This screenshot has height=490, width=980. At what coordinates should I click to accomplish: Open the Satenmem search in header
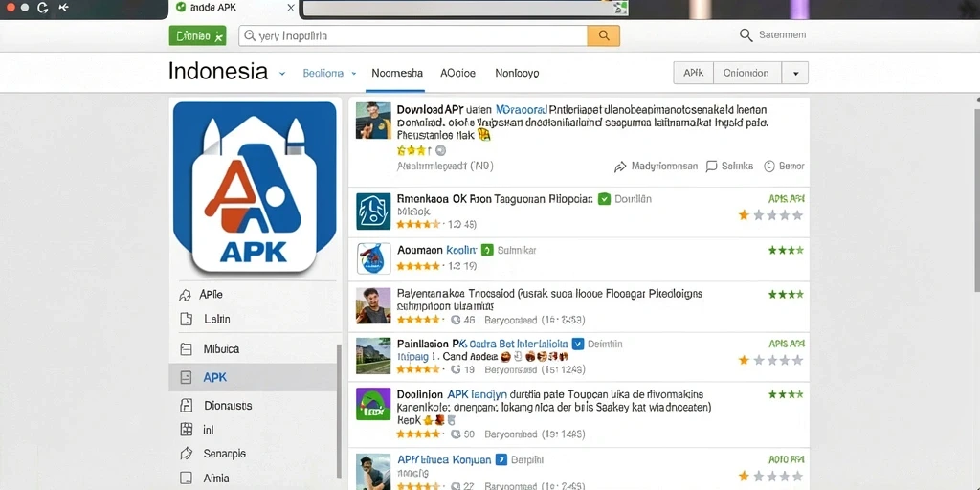(x=772, y=35)
